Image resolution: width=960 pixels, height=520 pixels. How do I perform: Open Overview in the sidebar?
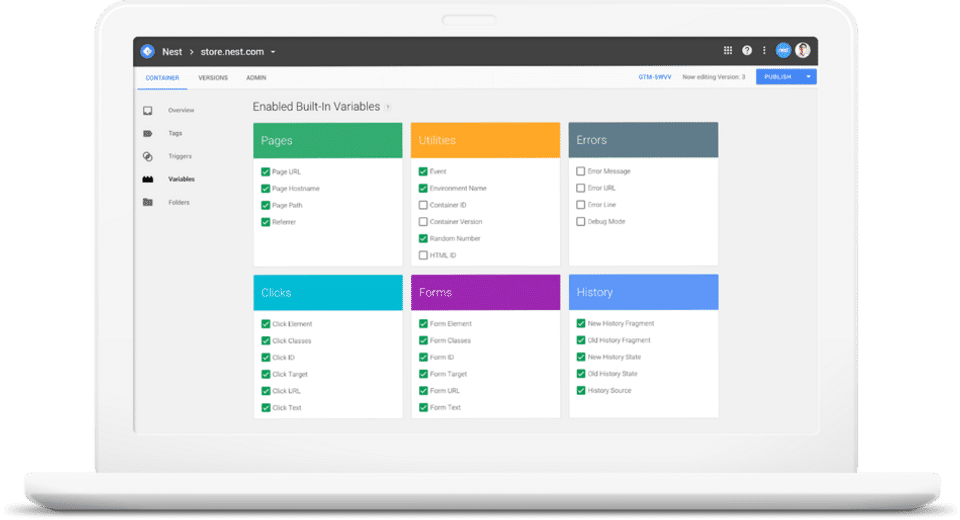[x=181, y=110]
